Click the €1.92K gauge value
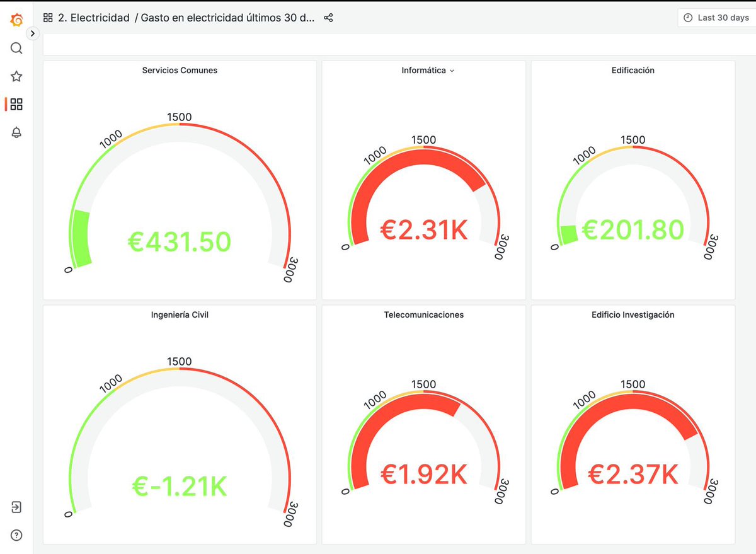The image size is (756, 554). [423, 475]
